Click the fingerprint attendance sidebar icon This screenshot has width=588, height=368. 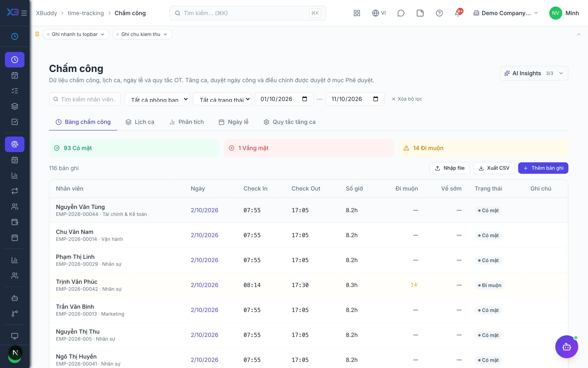15,144
